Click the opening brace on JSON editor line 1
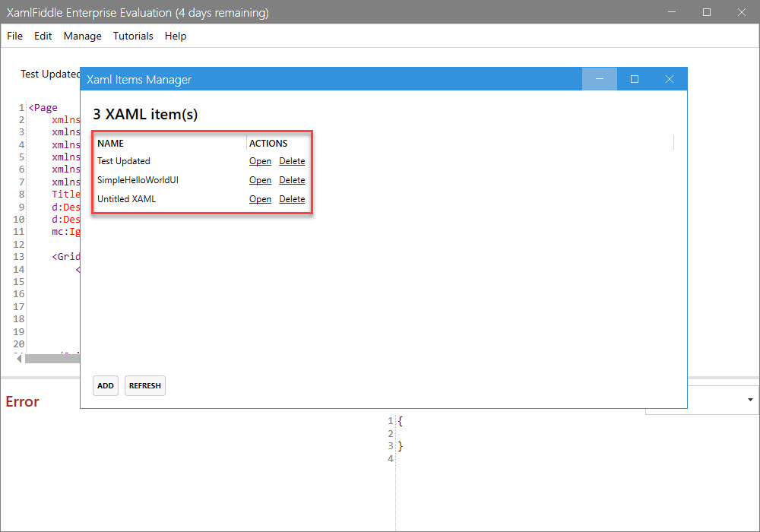 tap(400, 421)
